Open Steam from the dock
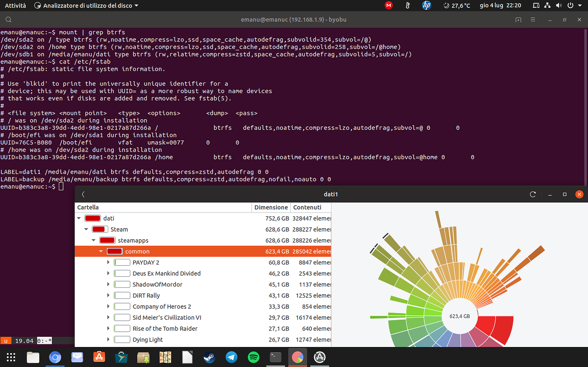This screenshot has height=367, width=588. click(x=209, y=358)
